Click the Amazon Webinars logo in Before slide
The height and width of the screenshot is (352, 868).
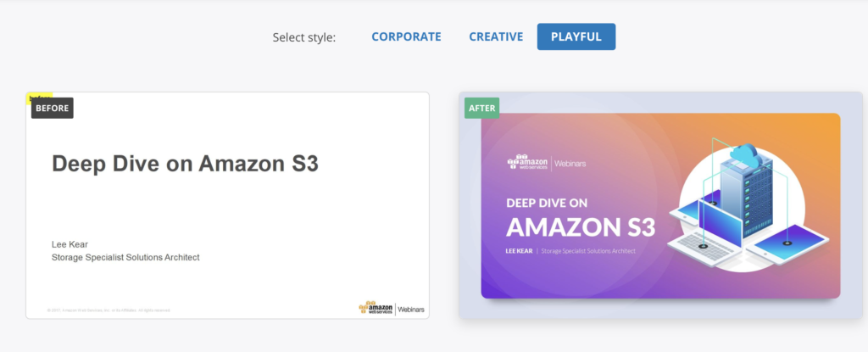pos(392,308)
